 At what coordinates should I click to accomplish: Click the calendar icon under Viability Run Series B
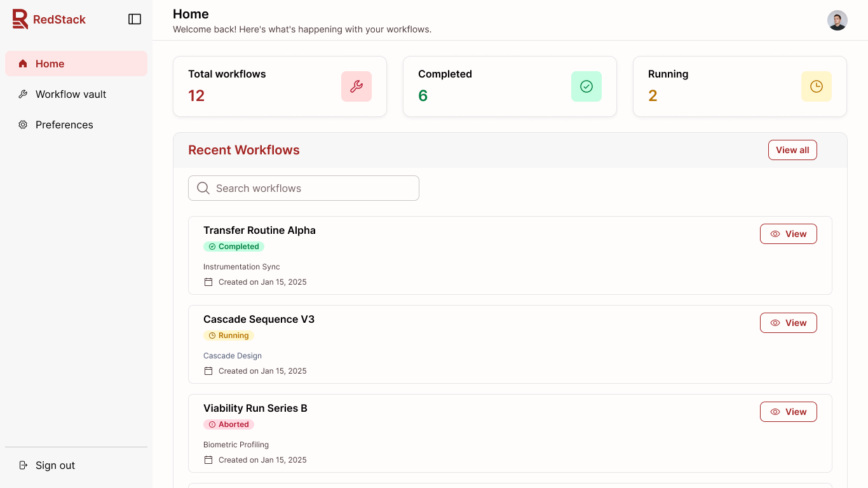[208, 460]
